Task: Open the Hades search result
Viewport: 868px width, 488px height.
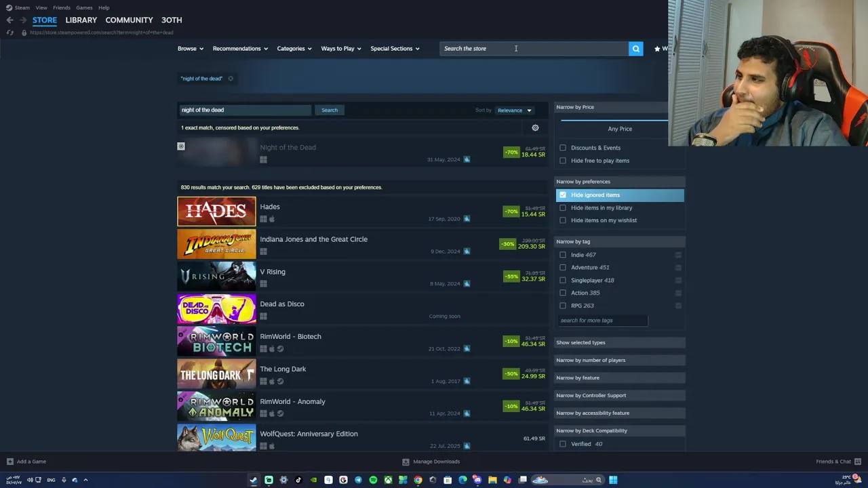Action: (361, 211)
